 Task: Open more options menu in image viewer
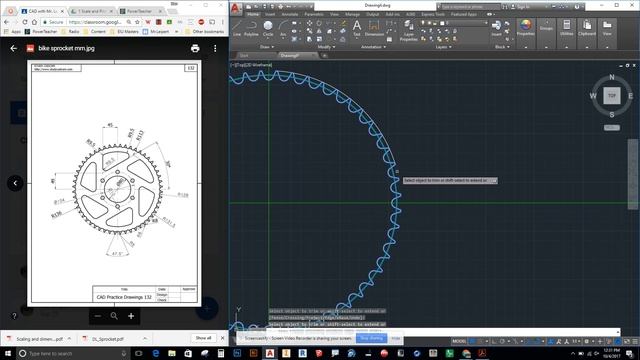coord(215,48)
